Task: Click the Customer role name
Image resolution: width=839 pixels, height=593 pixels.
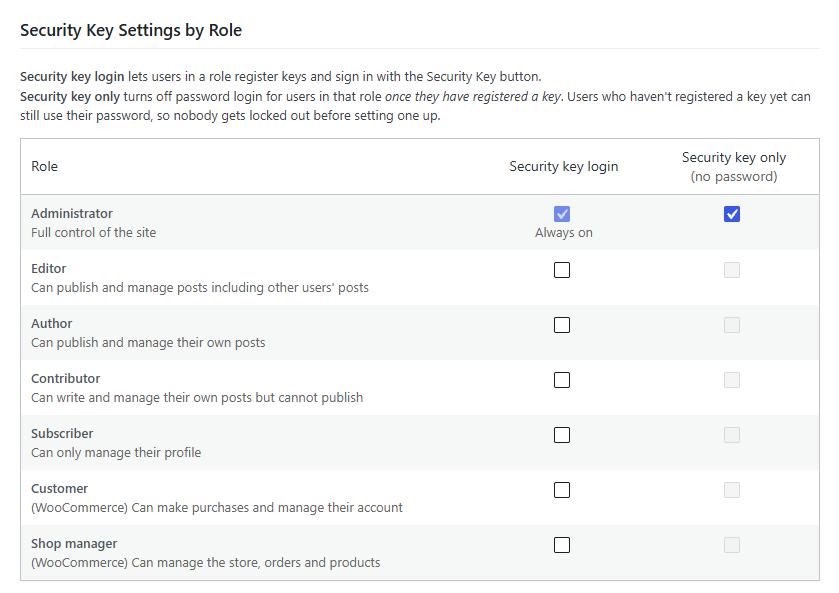Action: click(59, 489)
